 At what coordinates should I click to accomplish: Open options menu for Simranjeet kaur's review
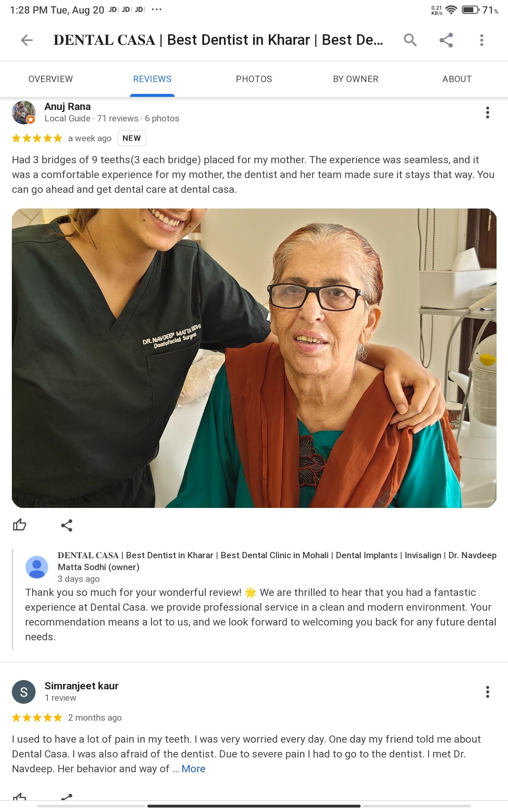tap(488, 692)
